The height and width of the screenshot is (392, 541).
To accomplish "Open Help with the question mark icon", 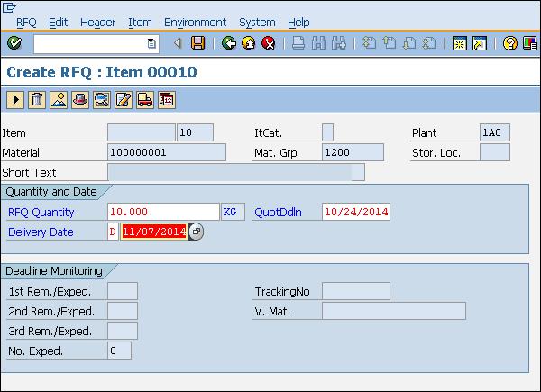I will (x=510, y=43).
